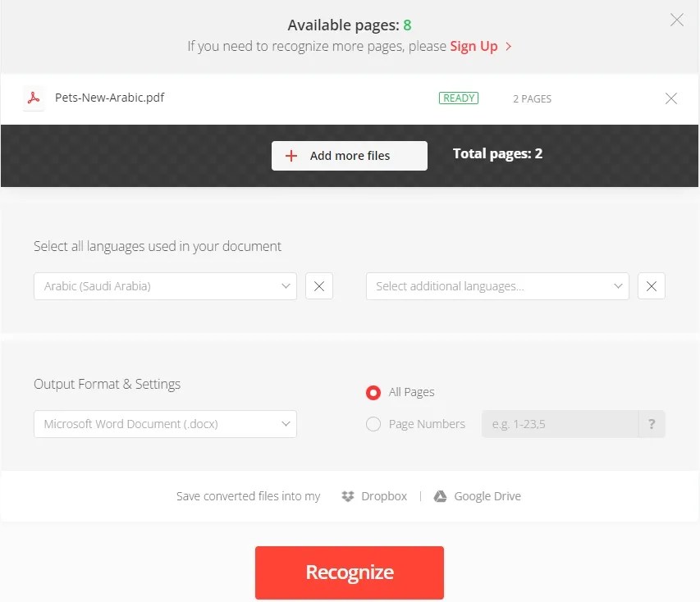
Task: Click the Dropbox icon
Action: click(345, 495)
